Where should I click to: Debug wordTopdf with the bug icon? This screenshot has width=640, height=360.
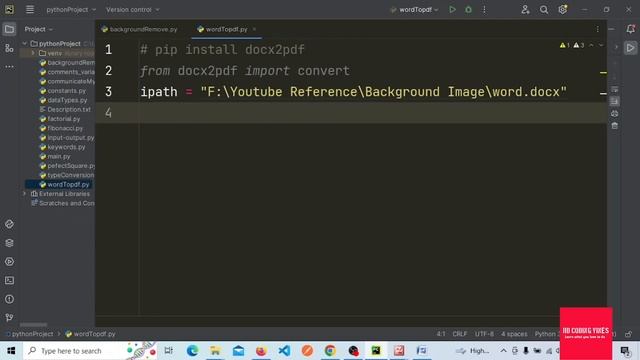tap(469, 9)
